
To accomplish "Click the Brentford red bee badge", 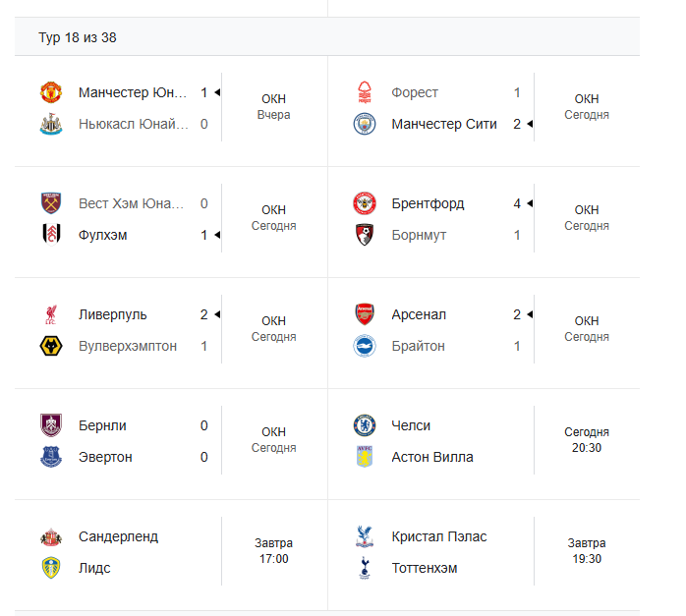I will [365, 203].
